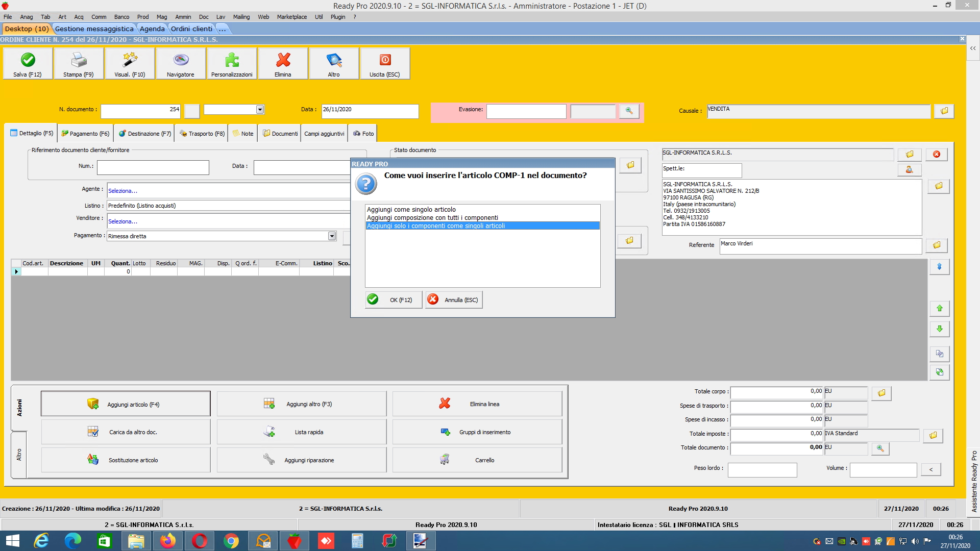Cancel dialog with Annulla (ESC)
The image size is (980, 551).
point(454,300)
